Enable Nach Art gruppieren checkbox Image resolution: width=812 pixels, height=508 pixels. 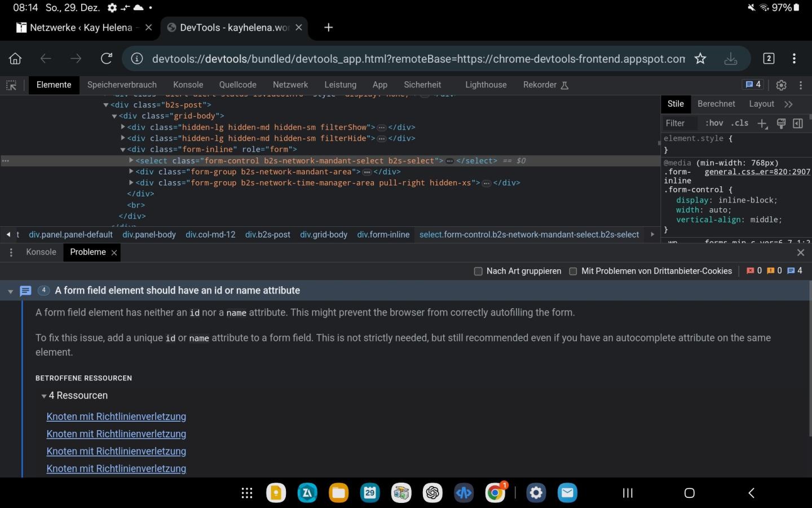(478, 271)
